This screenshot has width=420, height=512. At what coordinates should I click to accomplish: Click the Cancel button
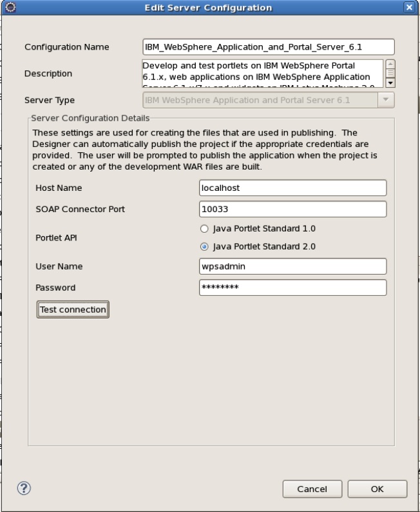[312, 489]
